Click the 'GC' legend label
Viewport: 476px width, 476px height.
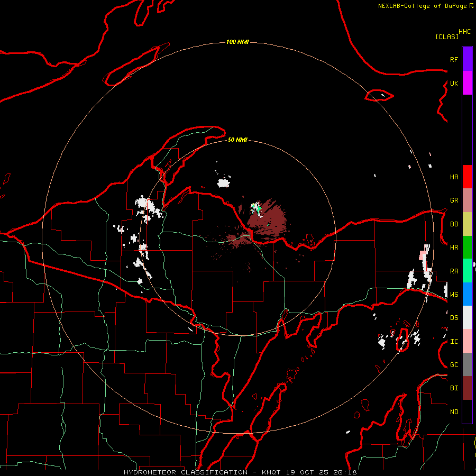tap(454, 365)
